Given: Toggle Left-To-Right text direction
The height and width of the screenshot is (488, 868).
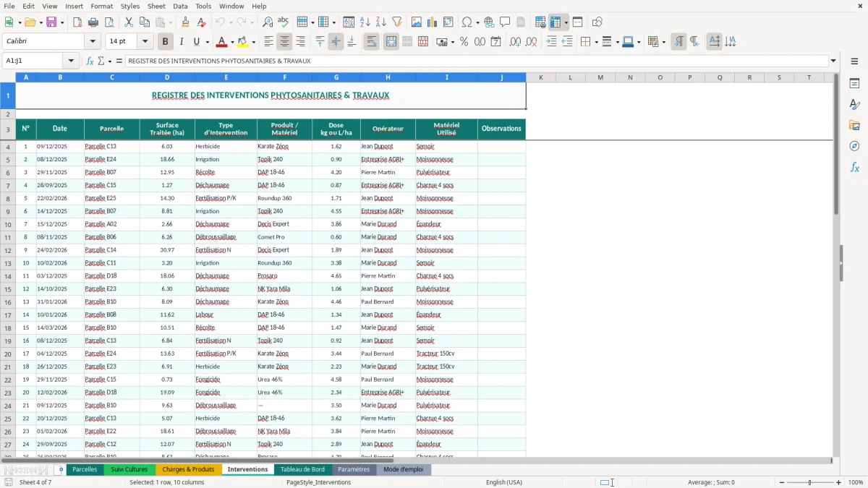Looking at the screenshot, I should pyautogui.click(x=678, y=42).
